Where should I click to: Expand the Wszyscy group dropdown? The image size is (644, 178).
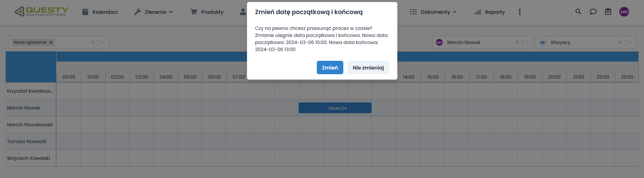631,42
